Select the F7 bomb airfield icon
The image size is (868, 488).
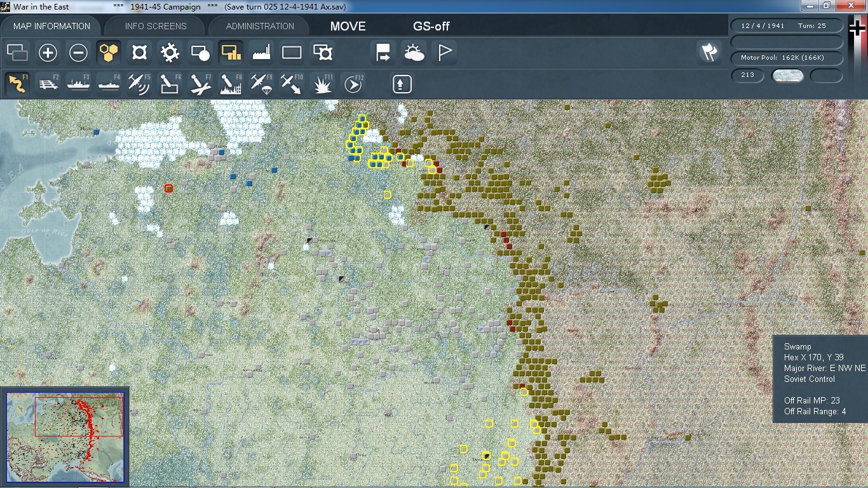pos(200,84)
